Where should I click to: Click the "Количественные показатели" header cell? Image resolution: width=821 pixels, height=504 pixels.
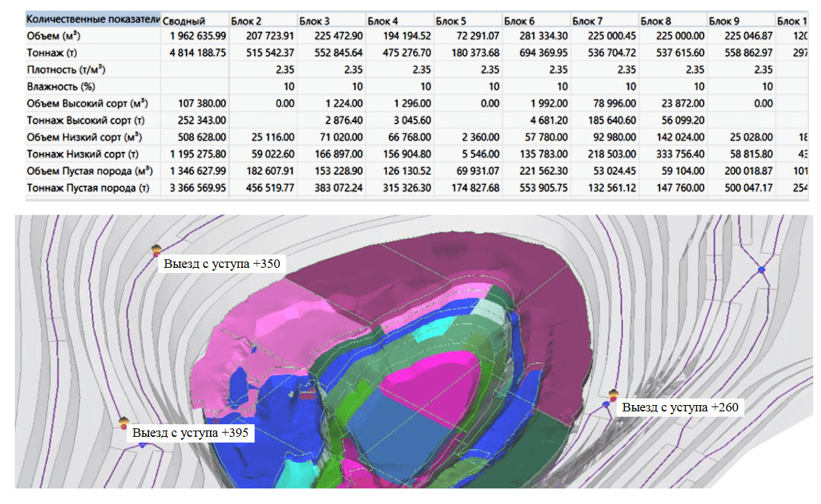pyautogui.click(x=92, y=19)
